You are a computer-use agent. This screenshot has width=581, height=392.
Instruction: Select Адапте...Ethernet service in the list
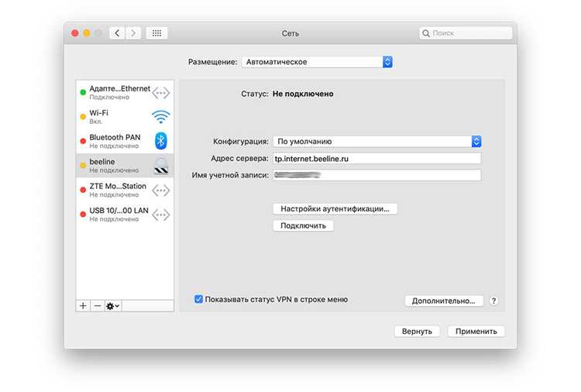point(125,92)
